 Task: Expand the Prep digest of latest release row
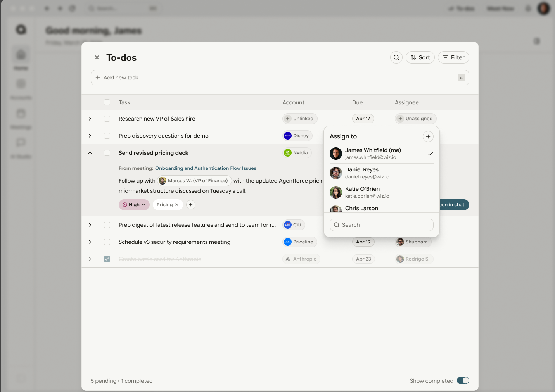(90, 225)
